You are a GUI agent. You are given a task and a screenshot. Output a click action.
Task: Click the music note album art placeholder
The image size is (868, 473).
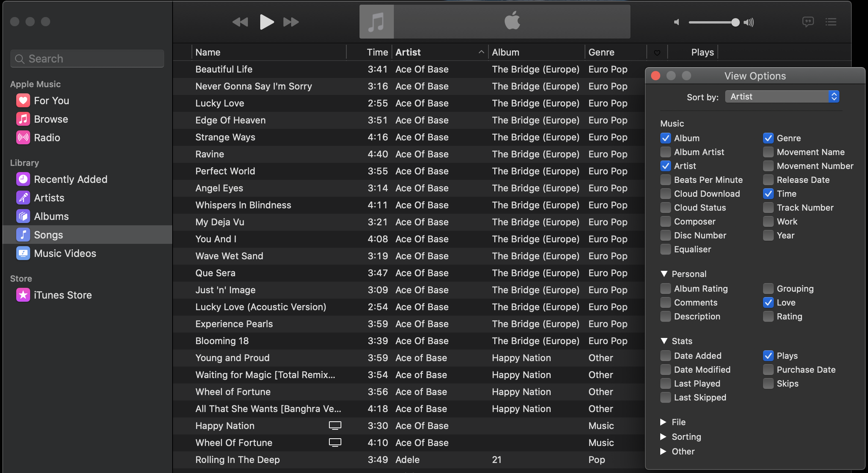click(x=376, y=22)
